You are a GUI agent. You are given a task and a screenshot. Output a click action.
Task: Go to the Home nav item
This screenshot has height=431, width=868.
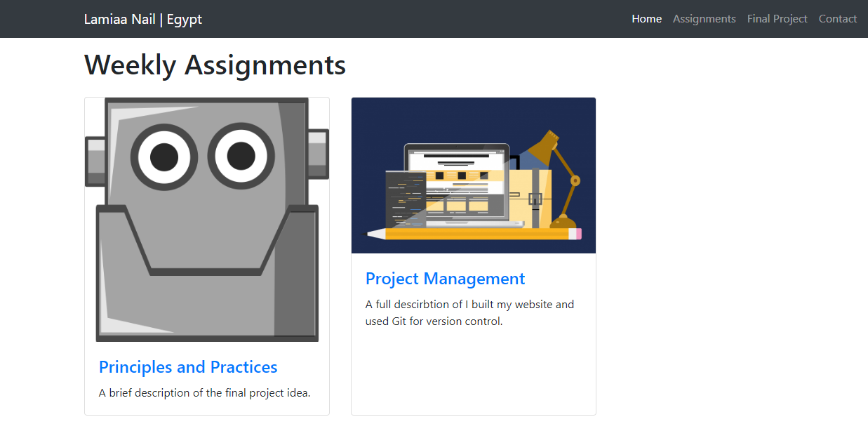pos(646,19)
